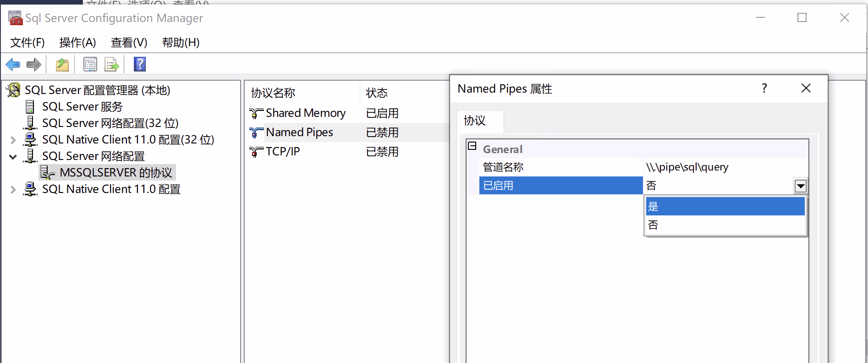The image size is (868, 363).
Task: Open the 操作(A) menu
Action: pyautogui.click(x=77, y=43)
